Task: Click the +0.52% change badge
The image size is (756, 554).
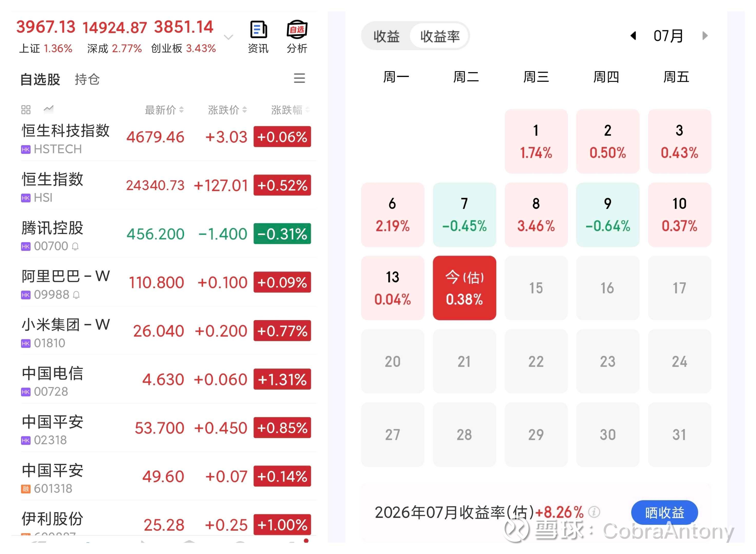Action: click(282, 185)
